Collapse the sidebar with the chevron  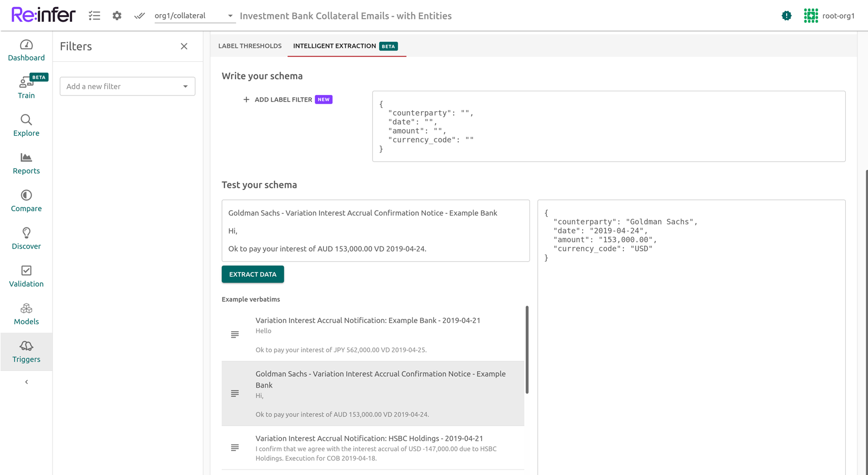pyautogui.click(x=27, y=382)
